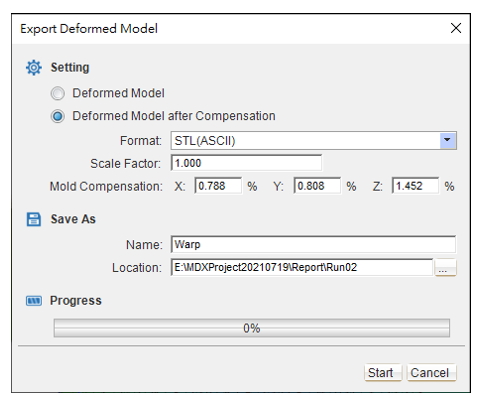Click the 0% progress bar
The height and width of the screenshot is (406, 485).
coord(252,328)
